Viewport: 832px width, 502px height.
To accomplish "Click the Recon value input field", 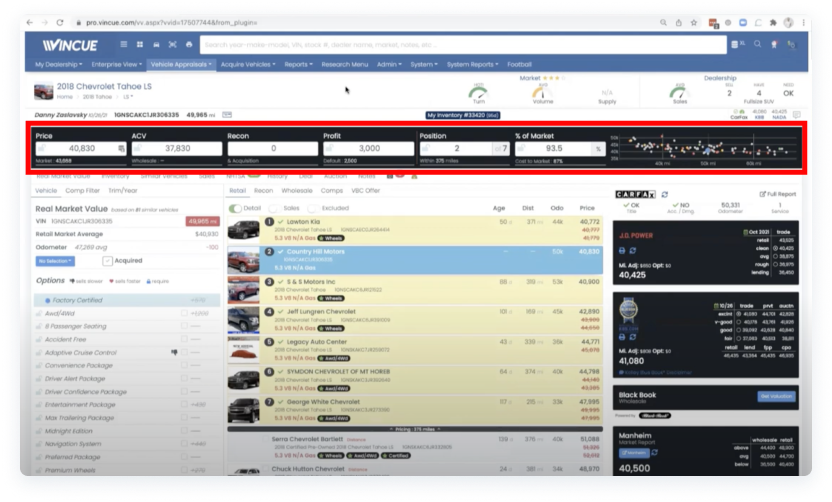I will 273,149.
